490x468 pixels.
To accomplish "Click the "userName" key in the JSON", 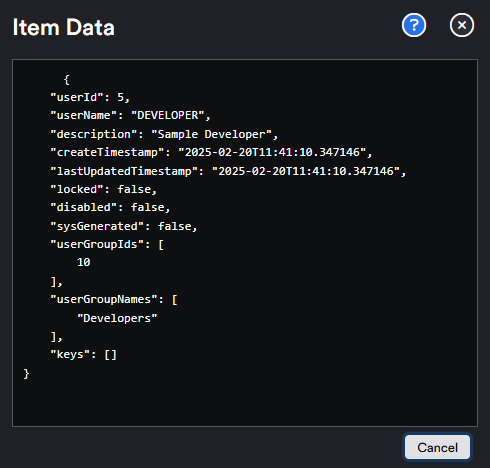I will point(83,115).
